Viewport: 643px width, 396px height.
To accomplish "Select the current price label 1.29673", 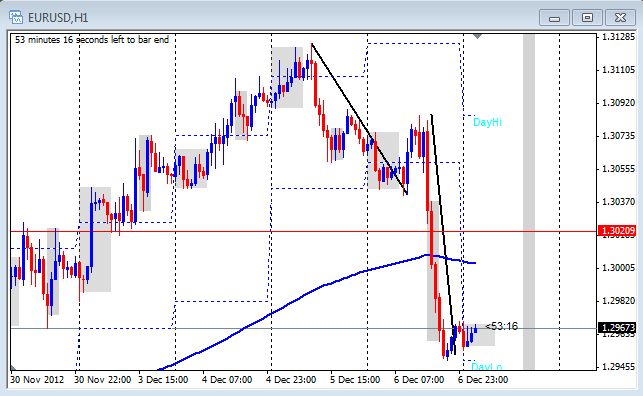I will click(617, 328).
